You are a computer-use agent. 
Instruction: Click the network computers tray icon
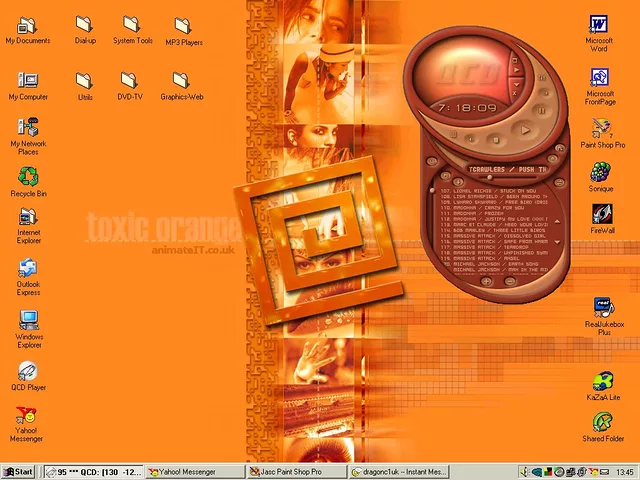571,472
